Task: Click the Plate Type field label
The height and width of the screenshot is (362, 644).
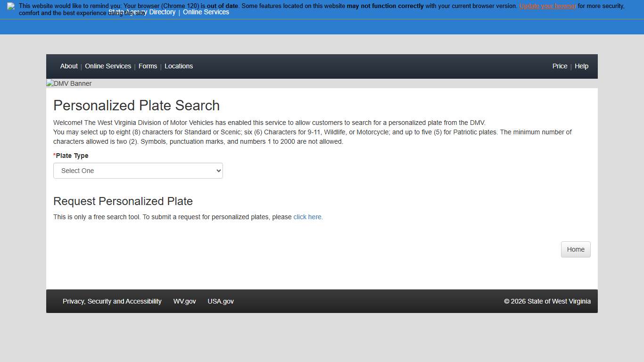Action: pyautogui.click(x=72, y=156)
